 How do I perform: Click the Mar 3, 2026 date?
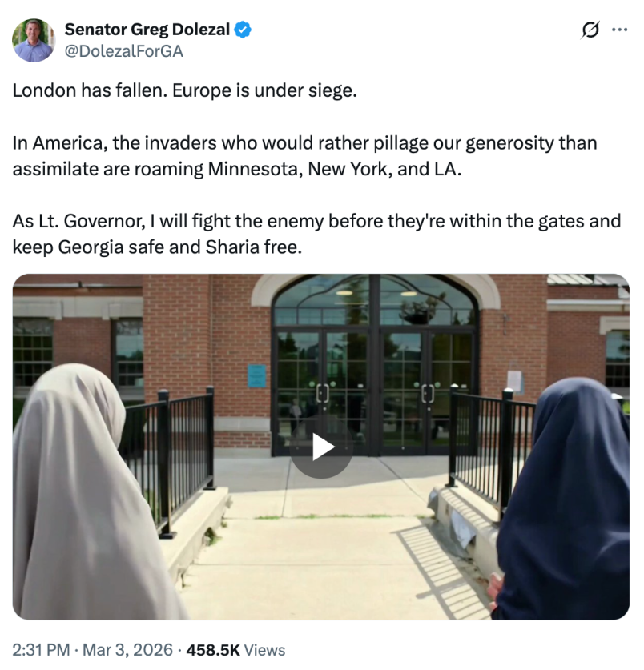[127, 650]
